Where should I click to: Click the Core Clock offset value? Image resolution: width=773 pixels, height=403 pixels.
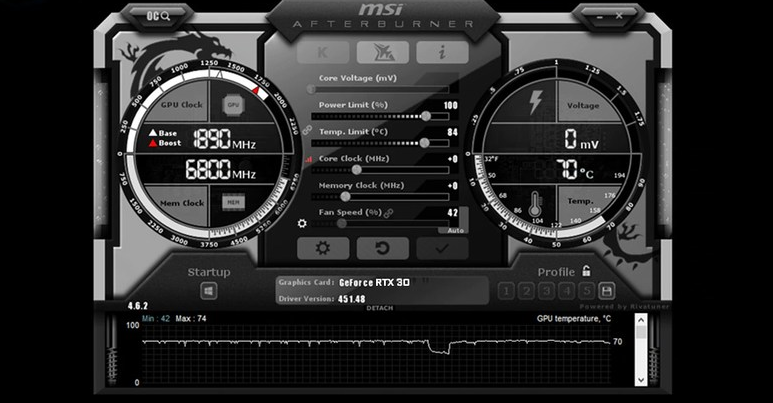(x=453, y=159)
